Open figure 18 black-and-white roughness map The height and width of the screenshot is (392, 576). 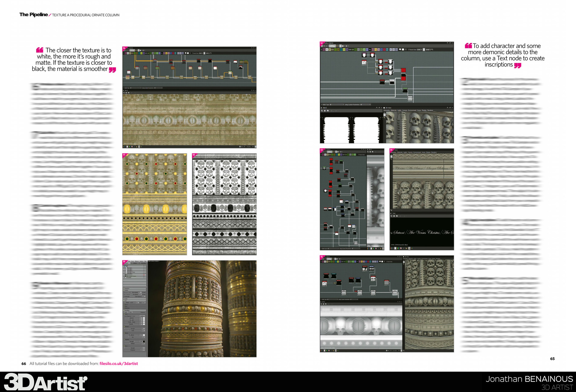point(224,204)
